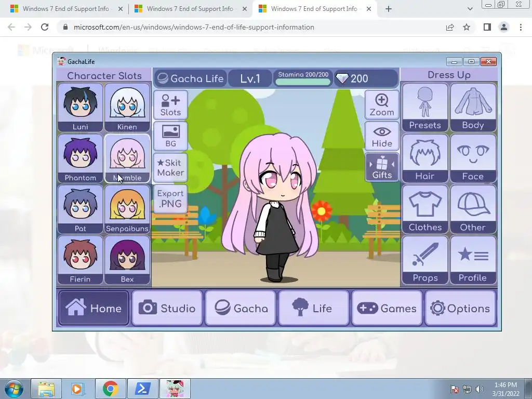Zoom in on the character
Viewport: 532px width, 399px height.
[x=382, y=105]
